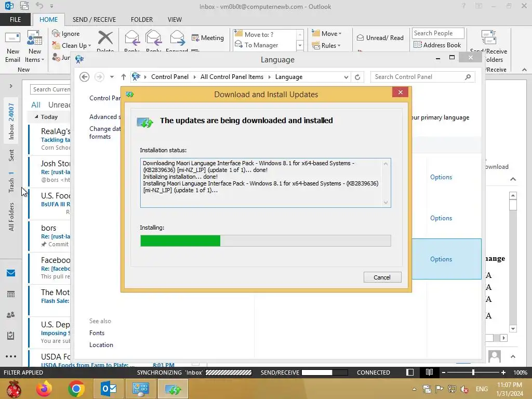This screenshot has height=399, width=532.
Task: Open the Trash folder in sidebar
Action: 11,182
